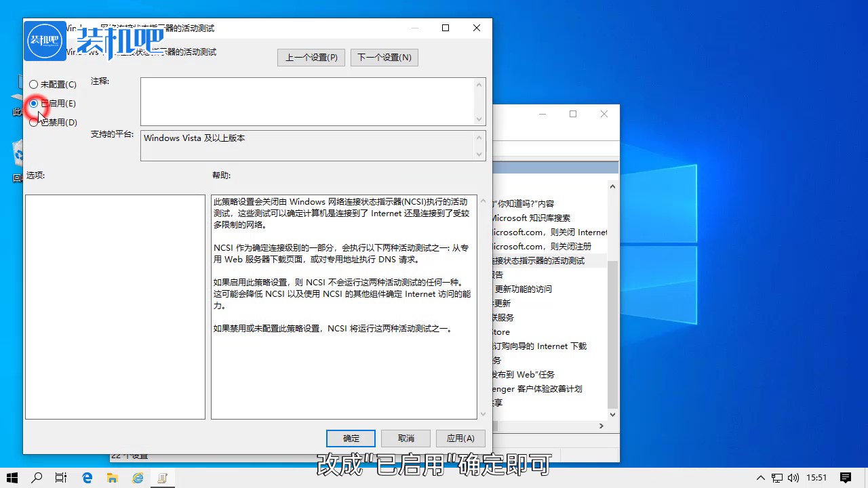This screenshot has height=488, width=868.
Task: Open Task View on the taskbar
Action: [61, 478]
